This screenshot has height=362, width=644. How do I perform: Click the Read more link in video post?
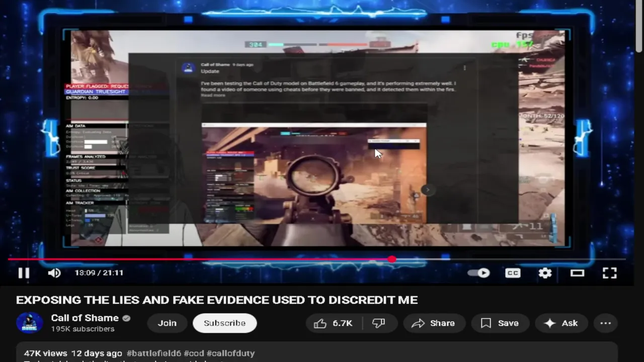[x=213, y=95]
